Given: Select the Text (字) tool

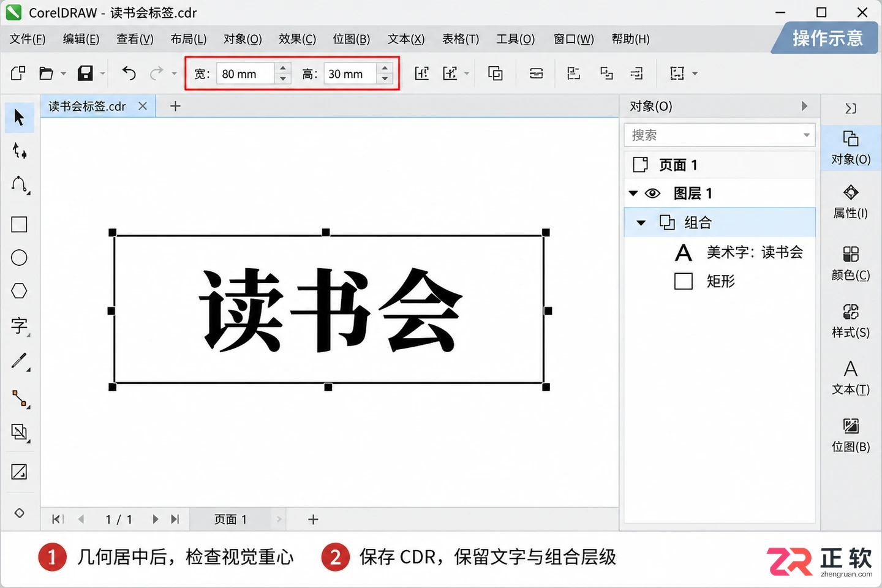Looking at the screenshot, I should tap(19, 325).
